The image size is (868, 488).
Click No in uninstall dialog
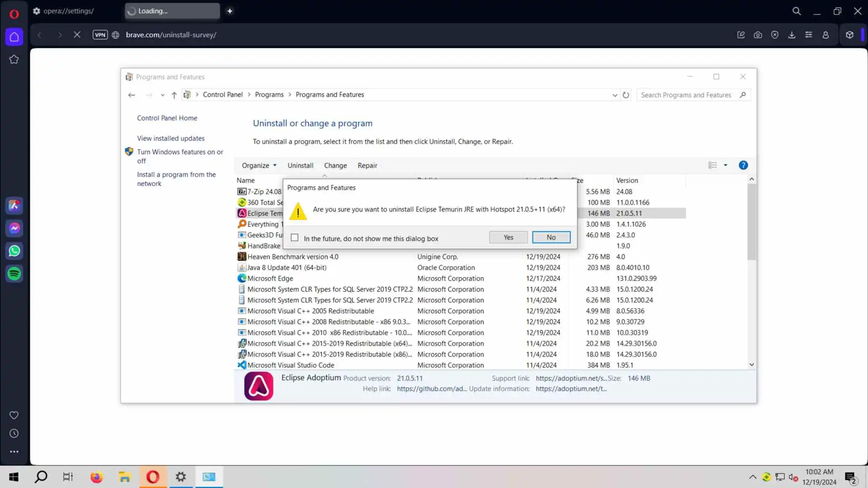[551, 237]
